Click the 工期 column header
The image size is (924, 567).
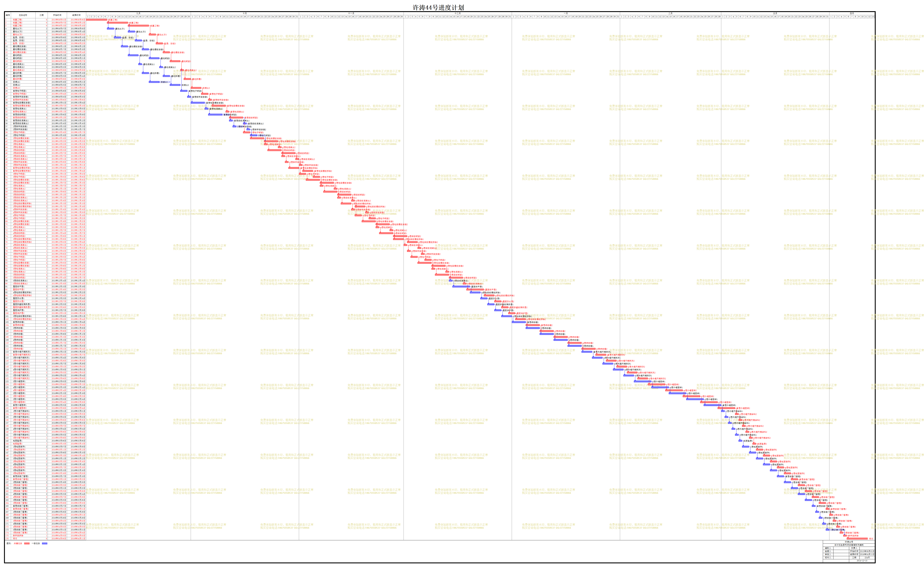[x=42, y=15]
